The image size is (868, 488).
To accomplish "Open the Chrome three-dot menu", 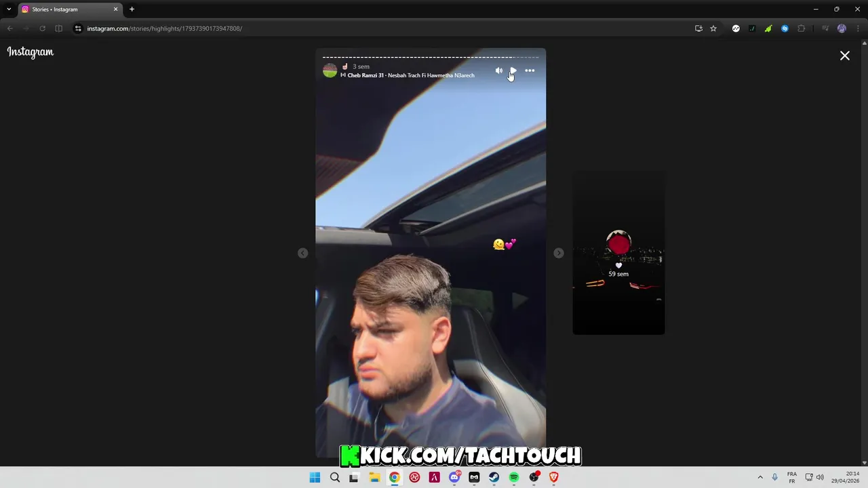I will [858, 28].
